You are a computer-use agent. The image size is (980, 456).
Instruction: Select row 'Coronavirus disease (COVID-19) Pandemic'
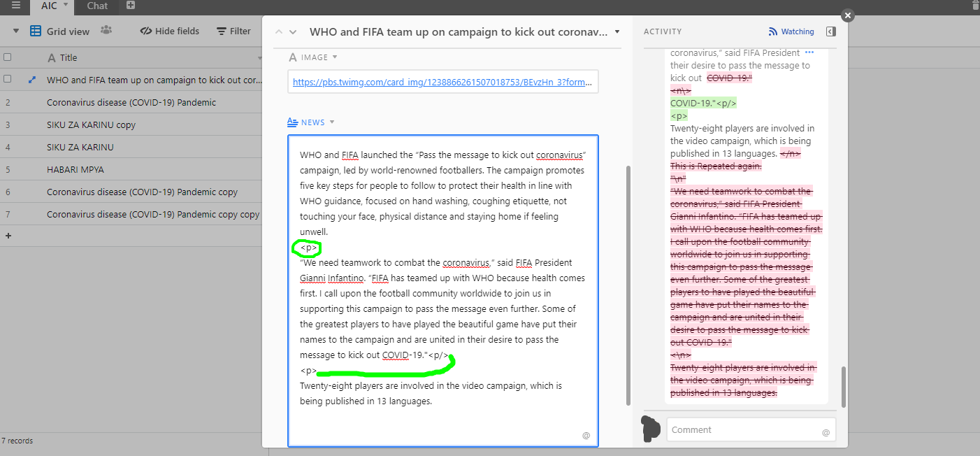[x=131, y=102]
